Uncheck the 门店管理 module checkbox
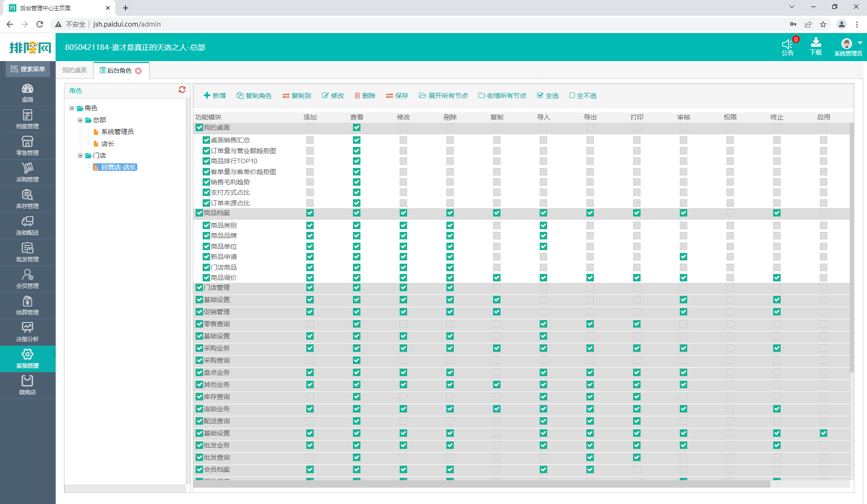This screenshot has height=504, width=867. pos(199,287)
